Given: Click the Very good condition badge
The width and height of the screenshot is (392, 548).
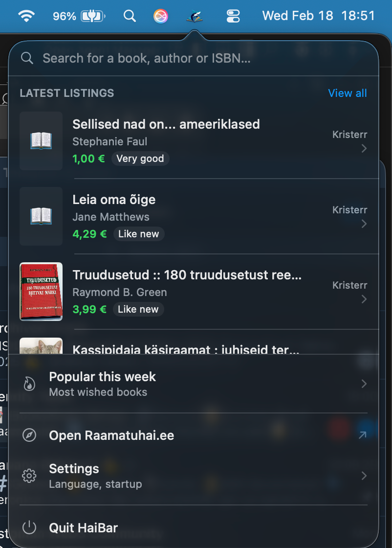Looking at the screenshot, I should pos(140,159).
